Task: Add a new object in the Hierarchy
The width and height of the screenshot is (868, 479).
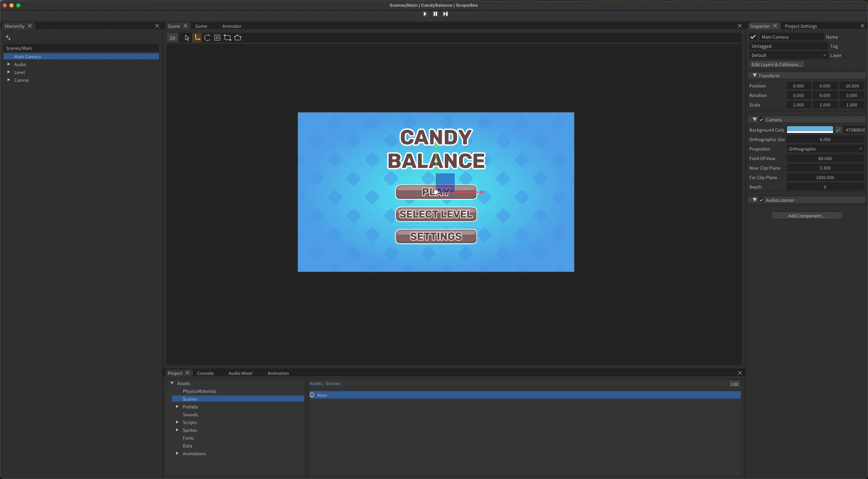Action: point(8,37)
